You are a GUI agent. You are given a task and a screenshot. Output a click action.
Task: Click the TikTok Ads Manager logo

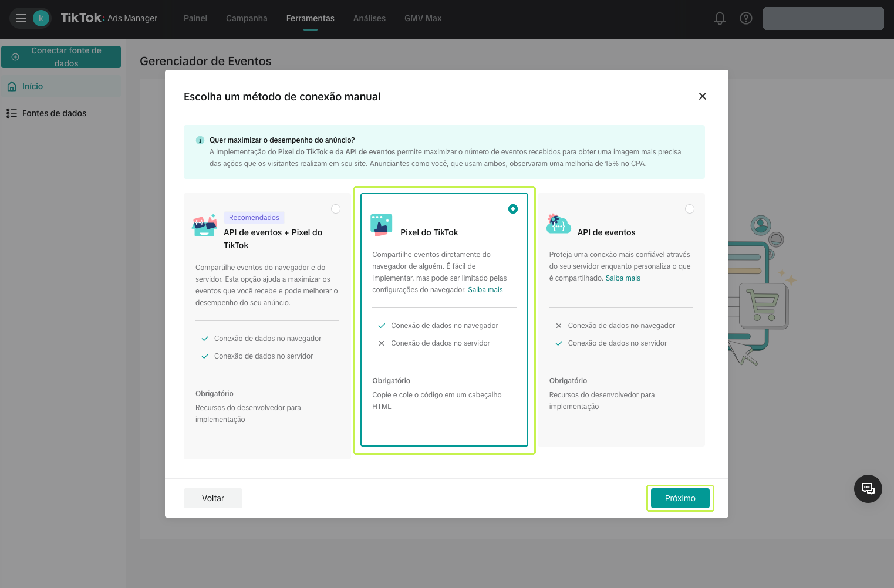[109, 18]
